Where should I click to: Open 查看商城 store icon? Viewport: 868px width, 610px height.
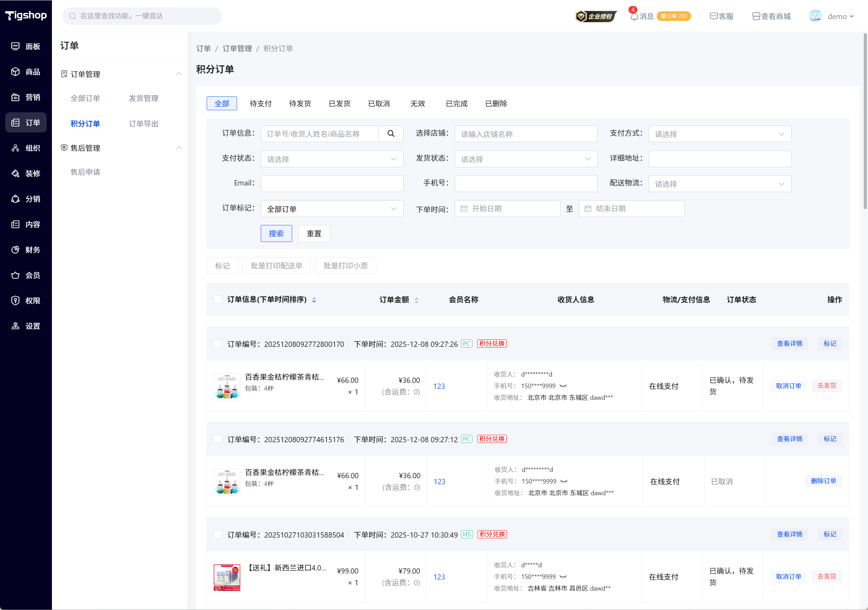coord(756,16)
